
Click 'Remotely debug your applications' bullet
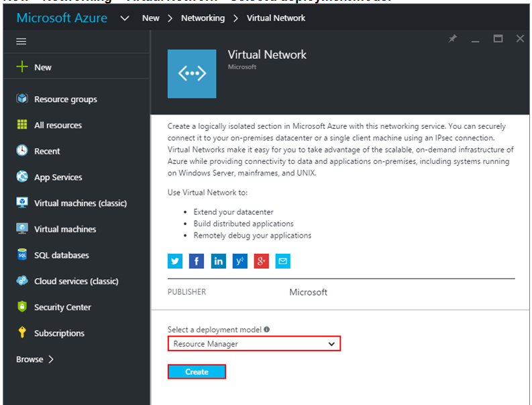pos(252,236)
